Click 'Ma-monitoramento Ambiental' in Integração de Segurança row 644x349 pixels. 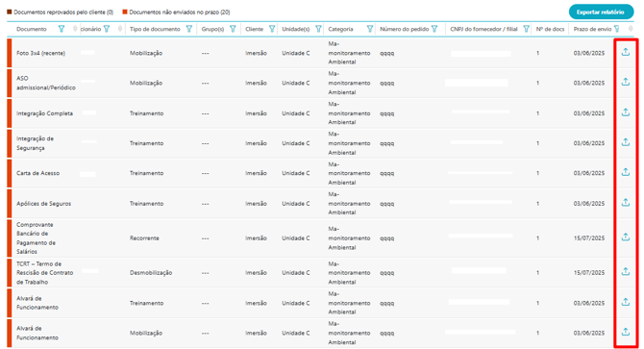(x=349, y=143)
